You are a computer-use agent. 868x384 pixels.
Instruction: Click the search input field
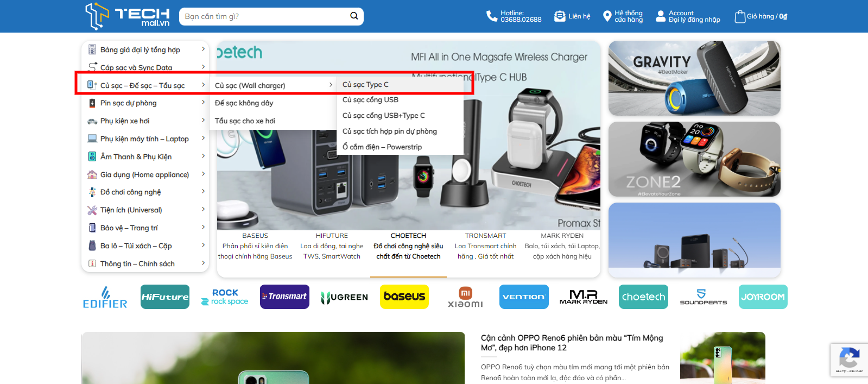pyautogui.click(x=263, y=16)
